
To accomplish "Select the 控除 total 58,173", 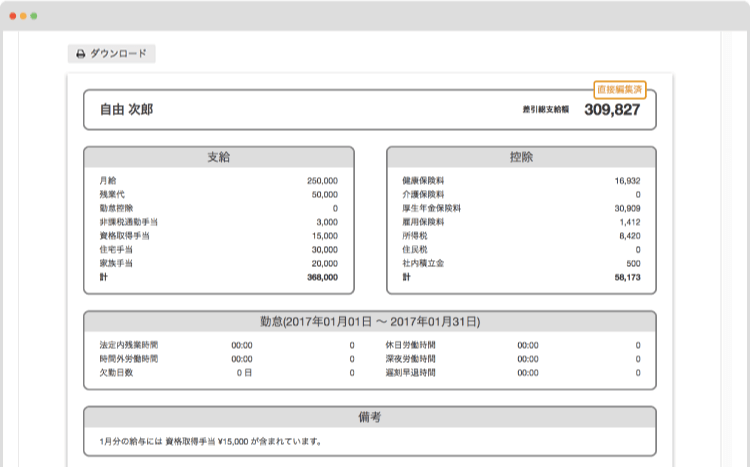I will [x=626, y=277].
